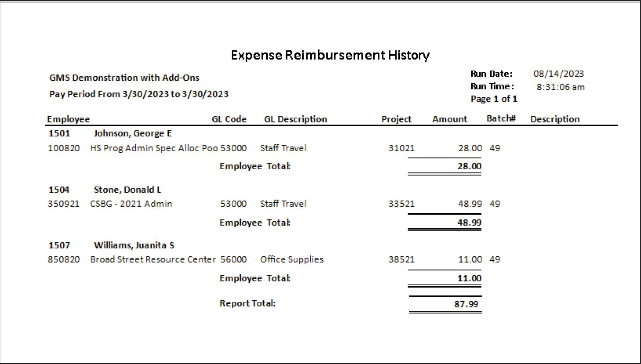The image size is (641, 364).
Task: Click the Broad Street Resource Center entry
Action: point(153,259)
